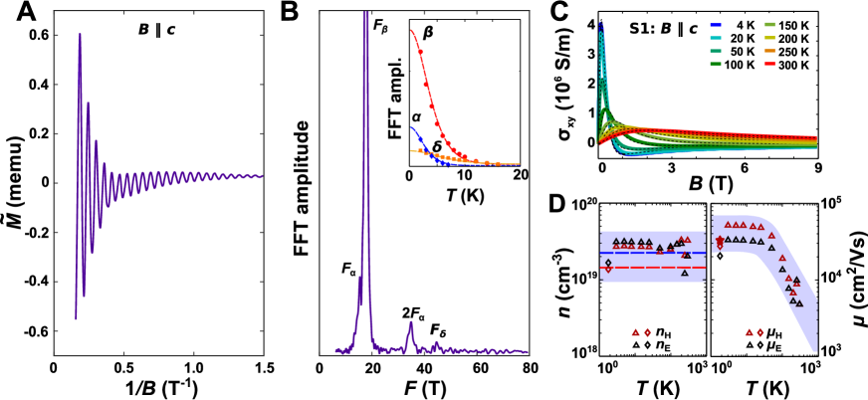Click the nH legend text label
The width and height of the screenshot is (868, 400).
point(665,332)
